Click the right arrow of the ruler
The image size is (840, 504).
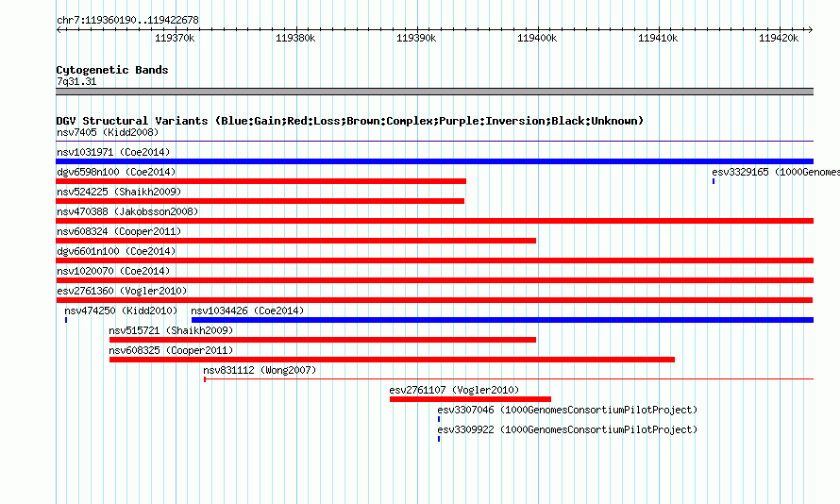(811, 29)
